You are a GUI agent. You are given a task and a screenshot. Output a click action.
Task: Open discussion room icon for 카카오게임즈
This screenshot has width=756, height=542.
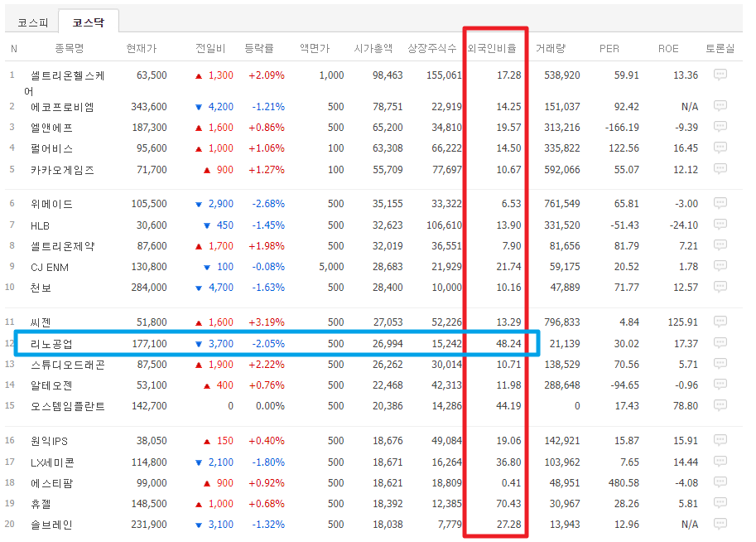click(x=720, y=169)
